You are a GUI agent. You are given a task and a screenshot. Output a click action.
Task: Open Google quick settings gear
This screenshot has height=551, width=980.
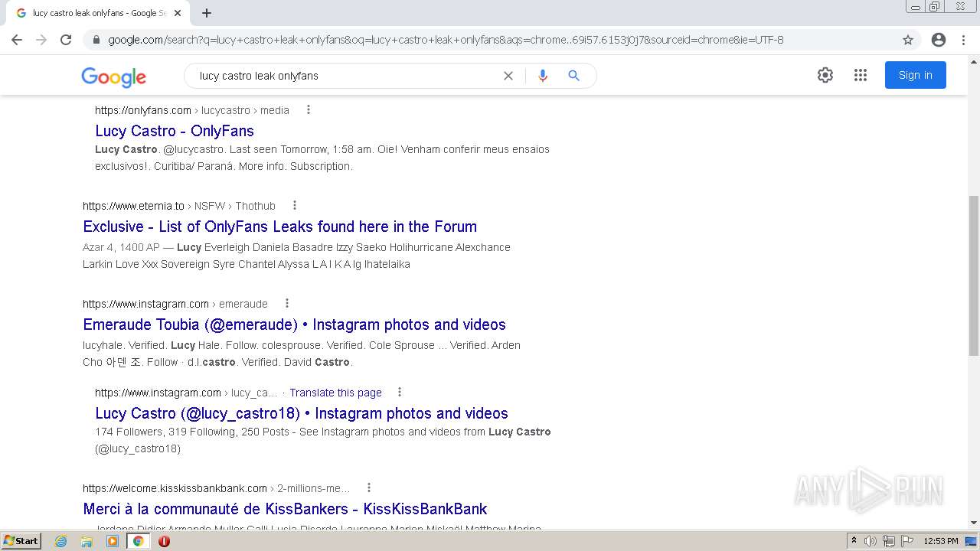coord(825,75)
